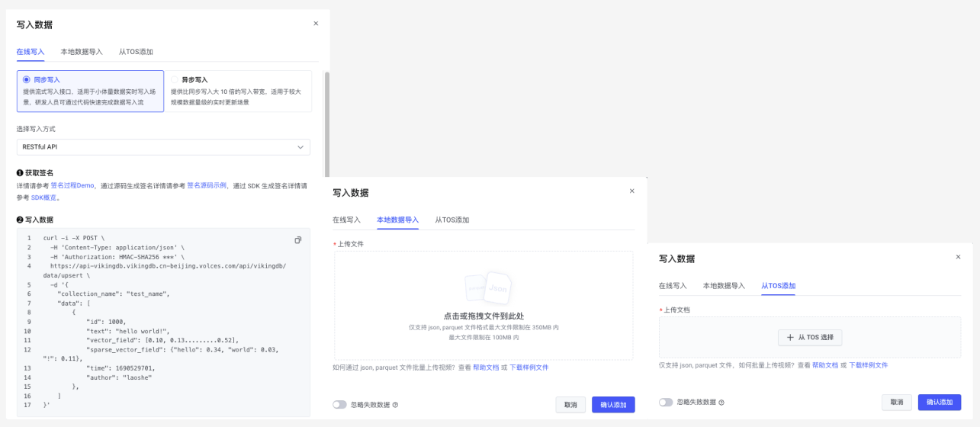Open the RESTful API write method dropdown
980x427 pixels.
tap(163, 146)
